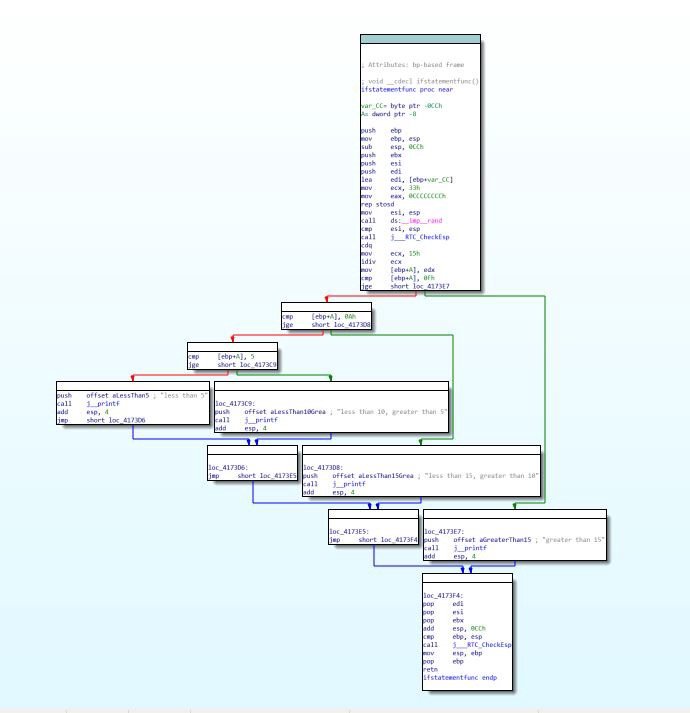Click the 'push ebp' instruction
The height and width of the screenshot is (713, 690).
381,131
